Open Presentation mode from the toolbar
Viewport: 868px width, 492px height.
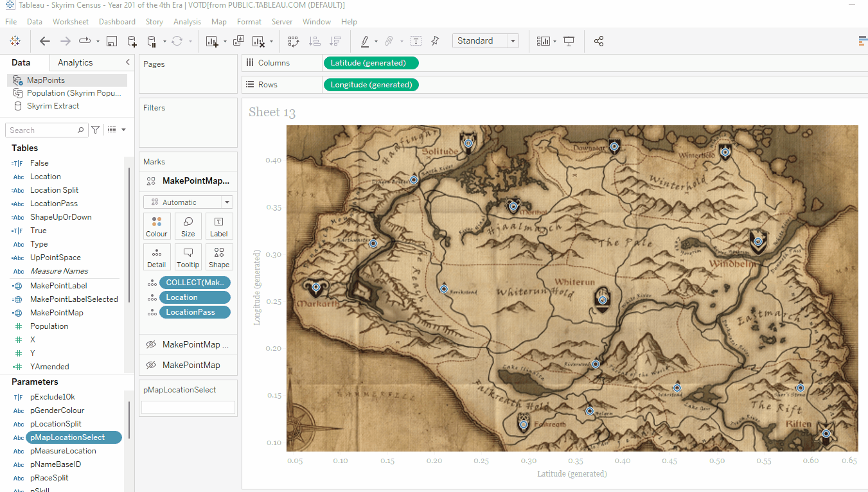click(569, 41)
